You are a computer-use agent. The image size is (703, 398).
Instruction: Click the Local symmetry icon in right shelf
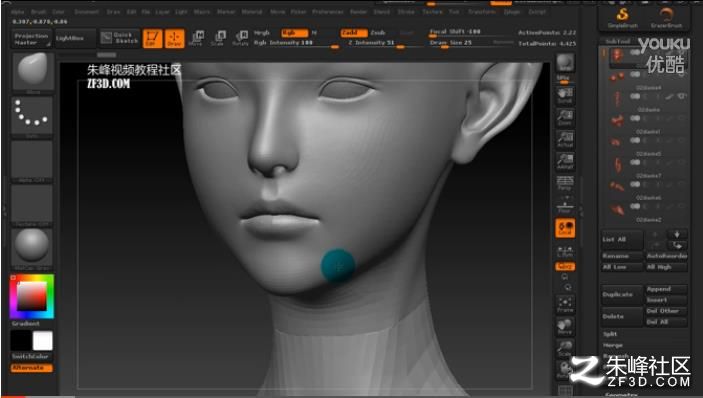(x=565, y=228)
